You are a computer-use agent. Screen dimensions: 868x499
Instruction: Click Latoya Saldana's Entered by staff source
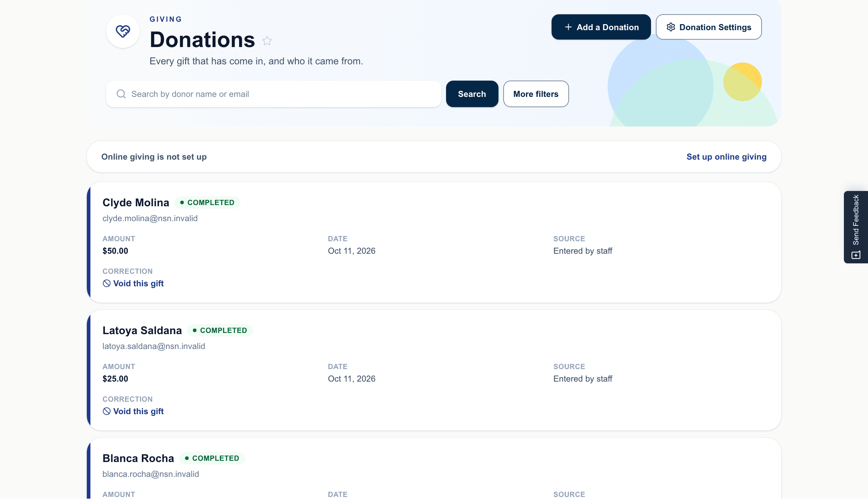[x=583, y=379]
